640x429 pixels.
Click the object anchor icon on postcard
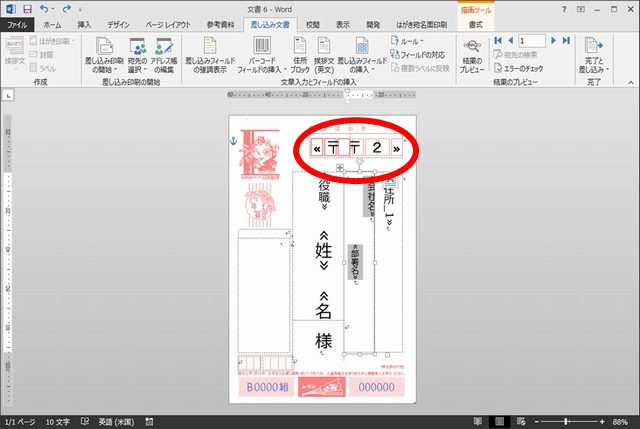[233, 141]
